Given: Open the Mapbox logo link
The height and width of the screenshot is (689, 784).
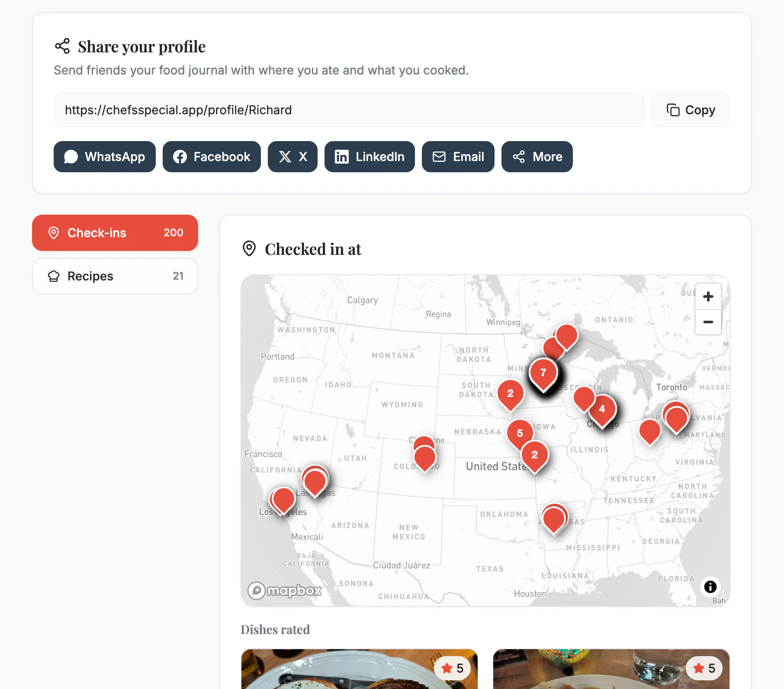Looking at the screenshot, I should (x=284, y=590).
